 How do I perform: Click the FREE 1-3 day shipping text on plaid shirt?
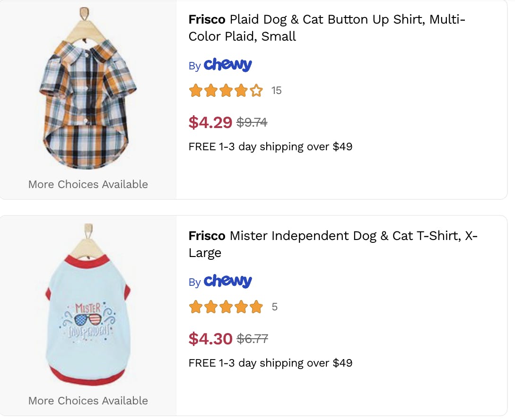click(x=270, y=146)
